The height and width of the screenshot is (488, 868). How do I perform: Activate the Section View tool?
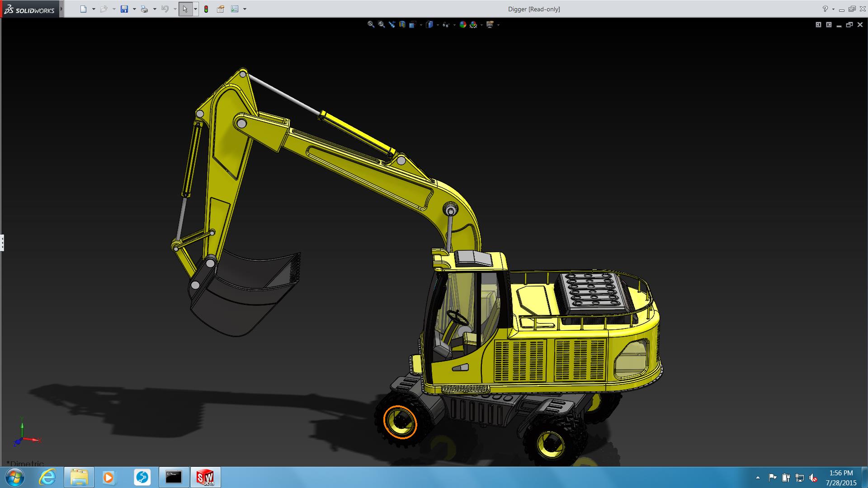(402, 25)
